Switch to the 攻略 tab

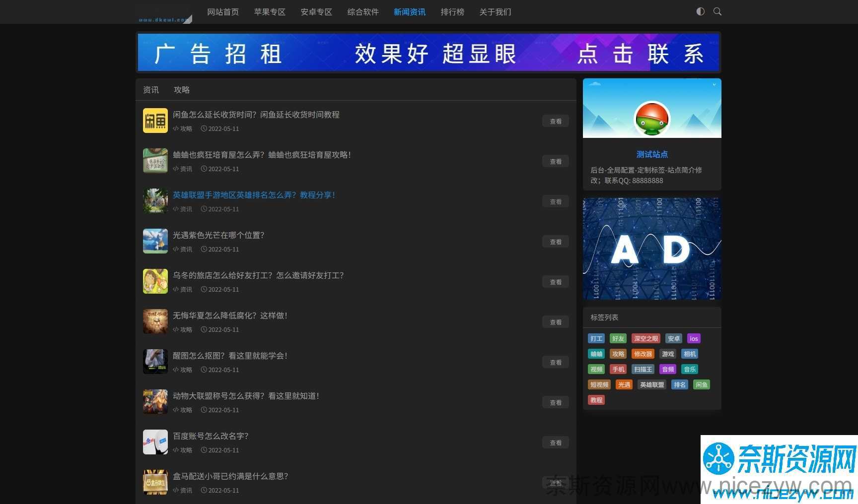tap(182, 90)
